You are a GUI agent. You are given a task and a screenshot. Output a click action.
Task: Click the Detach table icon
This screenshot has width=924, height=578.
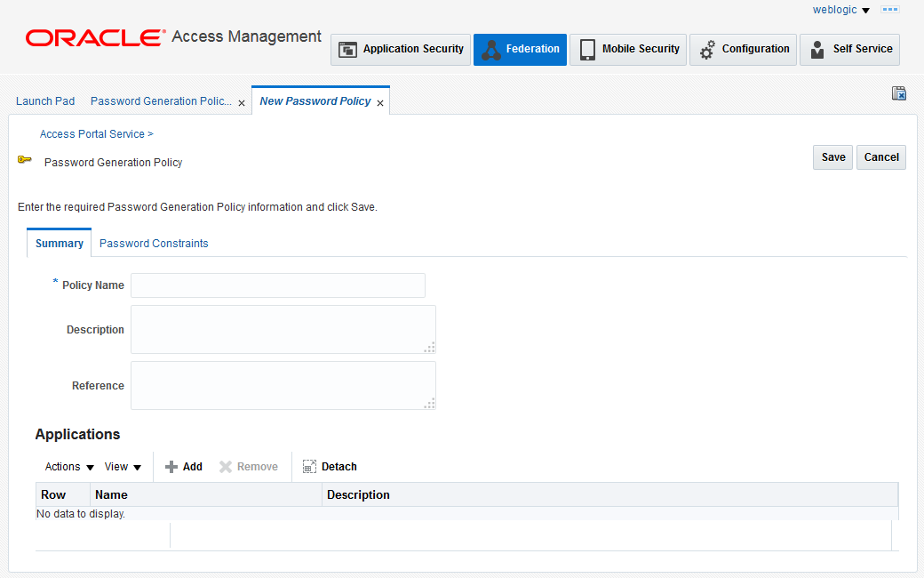[309, 467]
